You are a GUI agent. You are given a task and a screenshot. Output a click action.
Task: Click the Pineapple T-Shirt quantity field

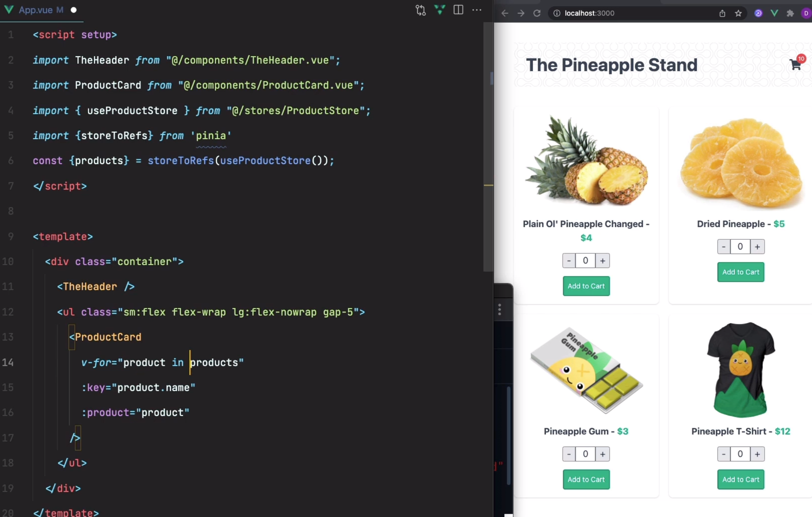pyautogui.click(x=740, y=454)
